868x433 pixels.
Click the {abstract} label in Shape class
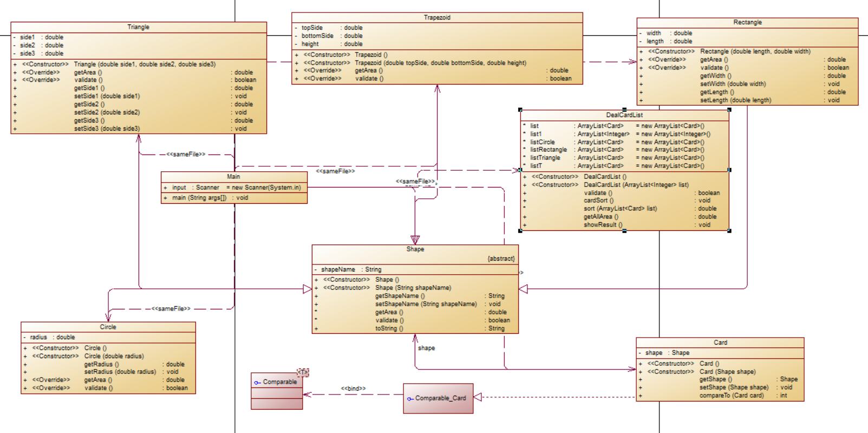[501, 258]
